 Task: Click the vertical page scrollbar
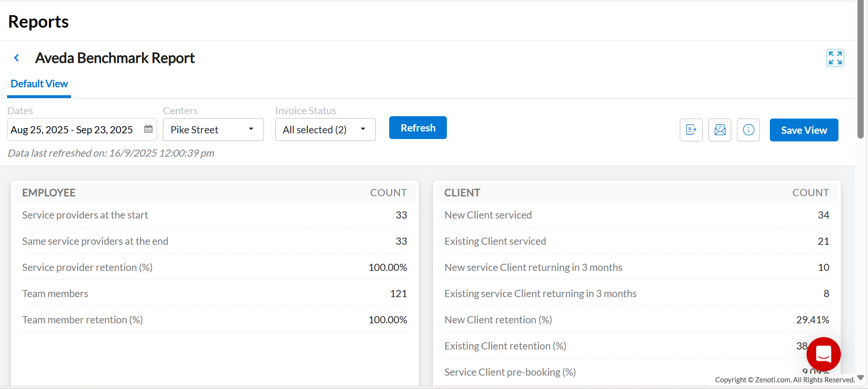click(x=860, y=71)
